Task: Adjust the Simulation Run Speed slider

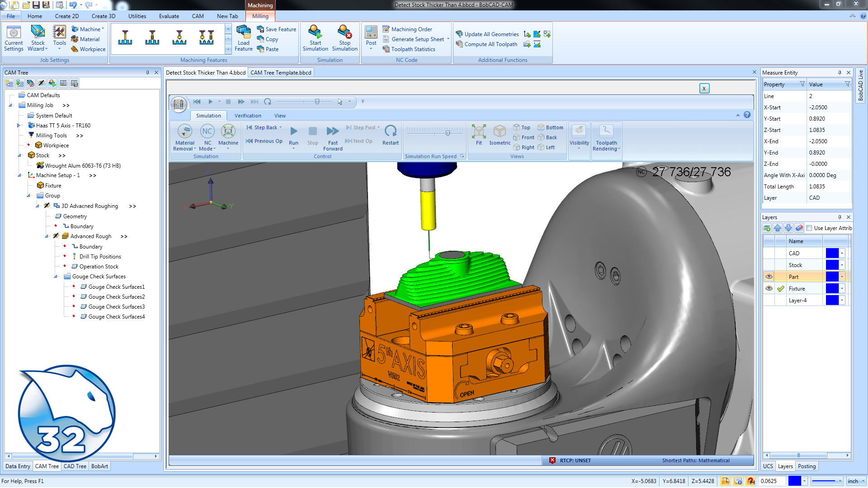Action: (x=448, y=133)
